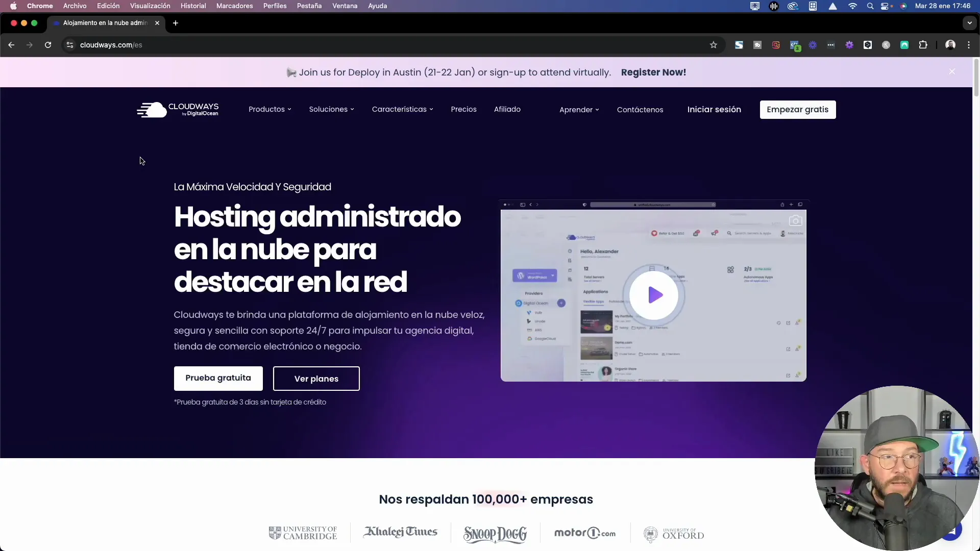Open the Apple menu
Image resolution: width=980 pixels, height=551 pixels.
click(x=13, y=6)
